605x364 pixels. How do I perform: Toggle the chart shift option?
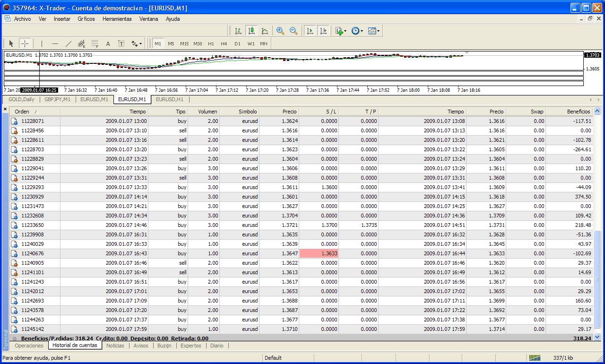(323, 31)
